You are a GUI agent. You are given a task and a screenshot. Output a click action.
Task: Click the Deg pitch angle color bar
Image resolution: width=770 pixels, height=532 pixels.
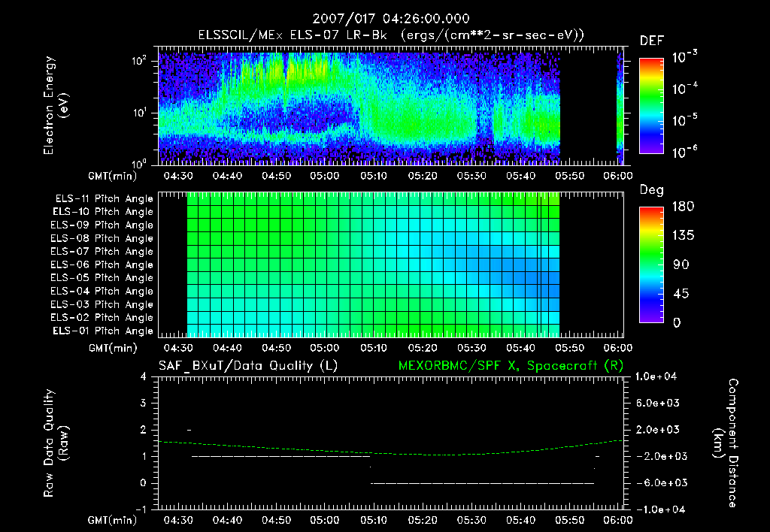(x=652, y=264)
